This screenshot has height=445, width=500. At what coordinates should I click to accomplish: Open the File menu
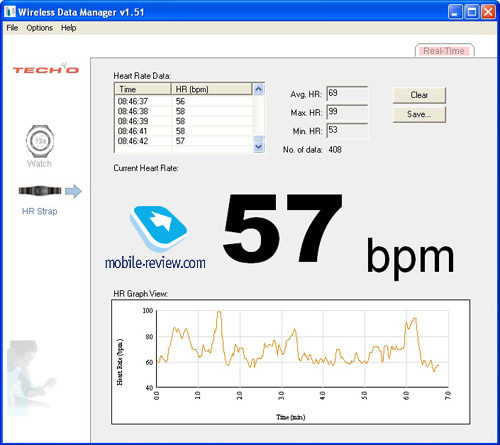coord(12,28)
